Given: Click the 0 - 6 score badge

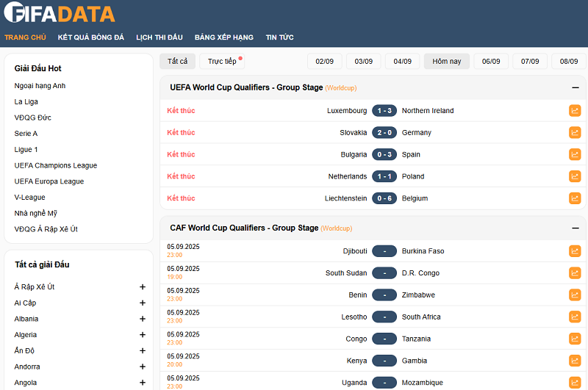Looking at the screenshot, I should coord(384,198).
